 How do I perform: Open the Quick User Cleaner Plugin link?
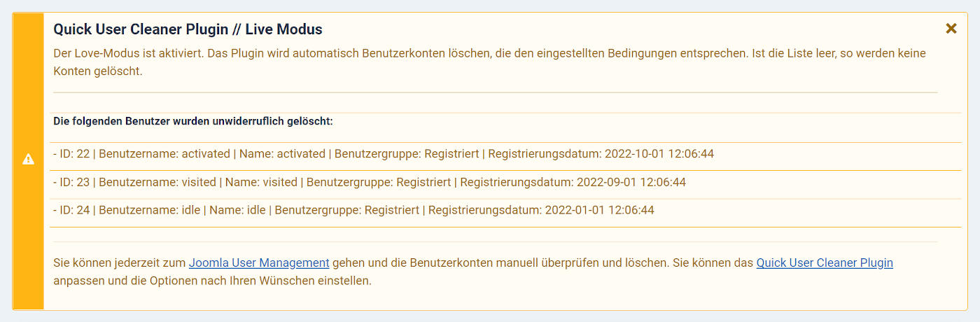pos(825,263)
